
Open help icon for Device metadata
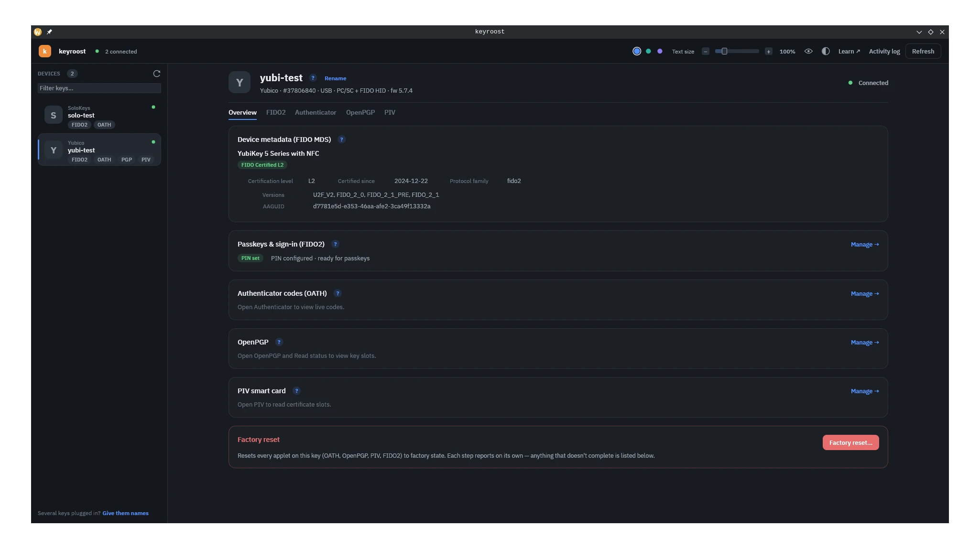click(342, 140)
